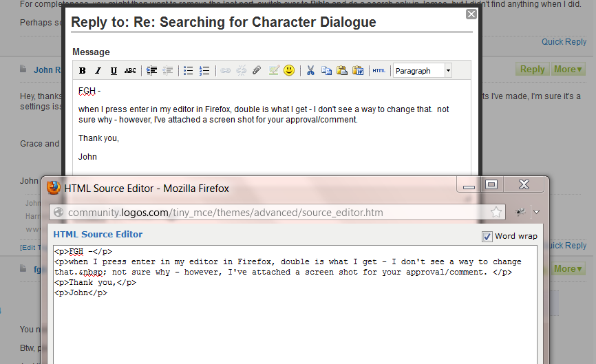The height and width of the screenshot is (364, 596).
Task: Click the Firefox logo in popup title bar
Action: [x=54, y=188]
